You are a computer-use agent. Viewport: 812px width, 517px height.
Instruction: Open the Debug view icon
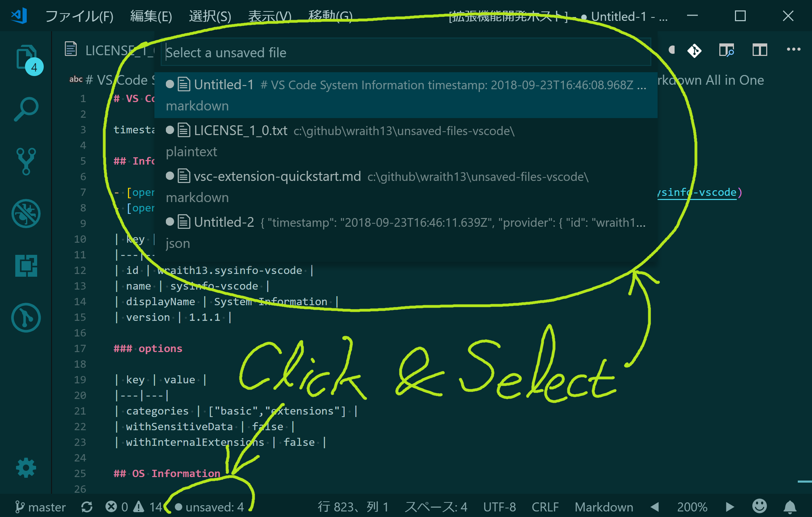tap(26, 214)
